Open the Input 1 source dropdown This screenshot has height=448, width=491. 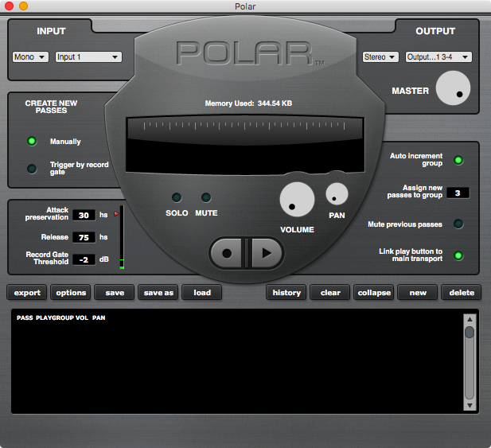click(x=88, y=57)
